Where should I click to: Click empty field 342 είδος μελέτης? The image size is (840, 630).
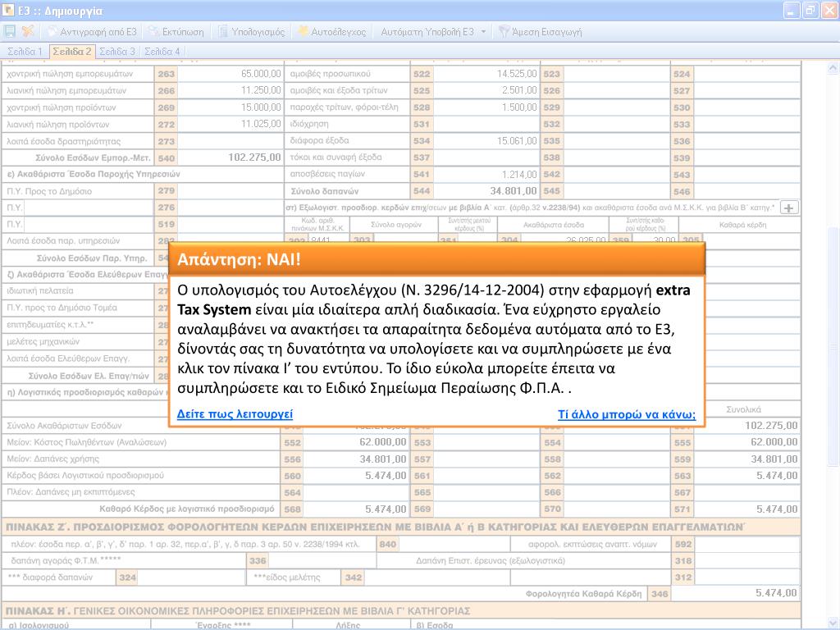pyautogui.click(x=436, y=577)
